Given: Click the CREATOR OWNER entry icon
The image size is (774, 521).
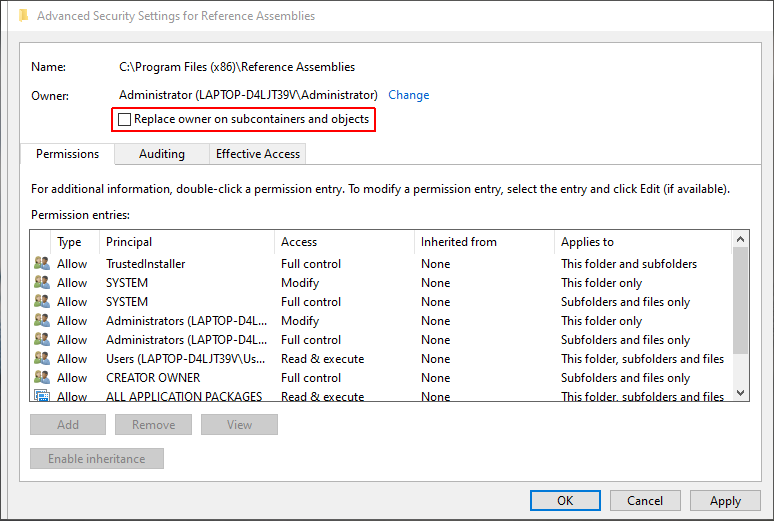Looking at the screenshot, I should (x=41, y=378).
